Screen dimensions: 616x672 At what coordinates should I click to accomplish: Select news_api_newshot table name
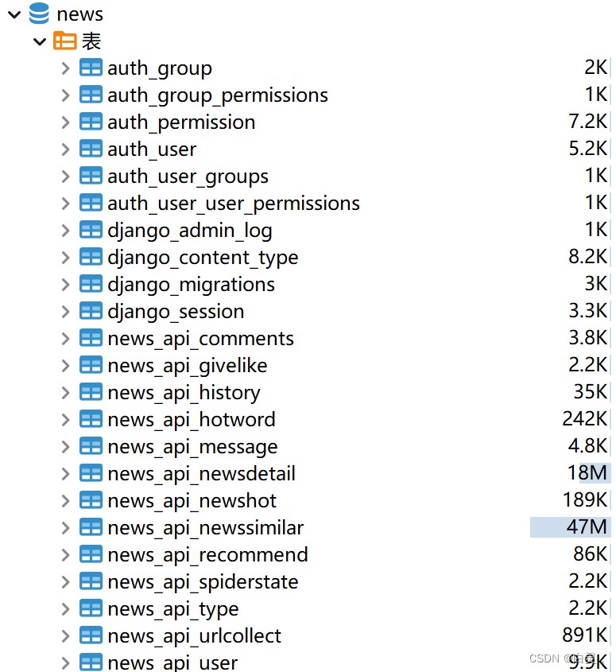192,500
